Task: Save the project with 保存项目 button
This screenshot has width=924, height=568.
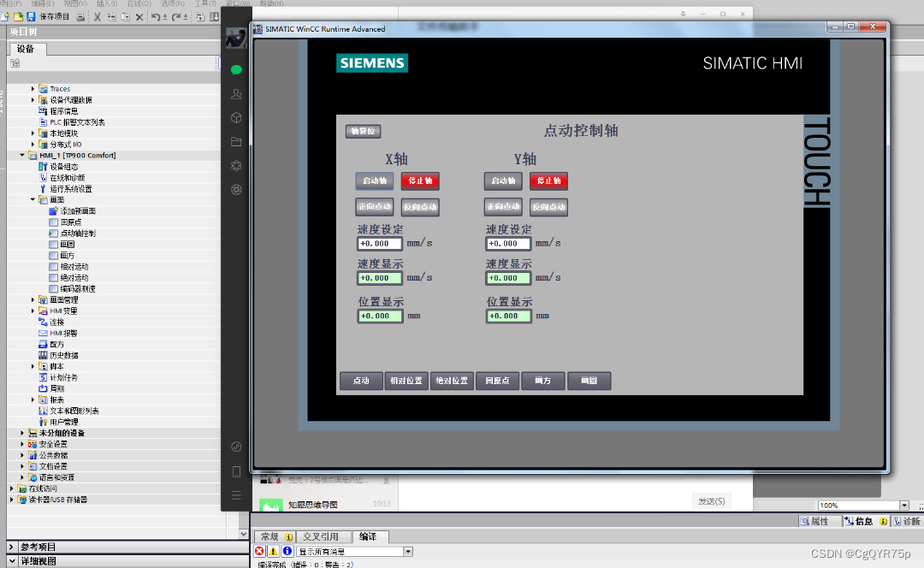Action: [48, 16]
